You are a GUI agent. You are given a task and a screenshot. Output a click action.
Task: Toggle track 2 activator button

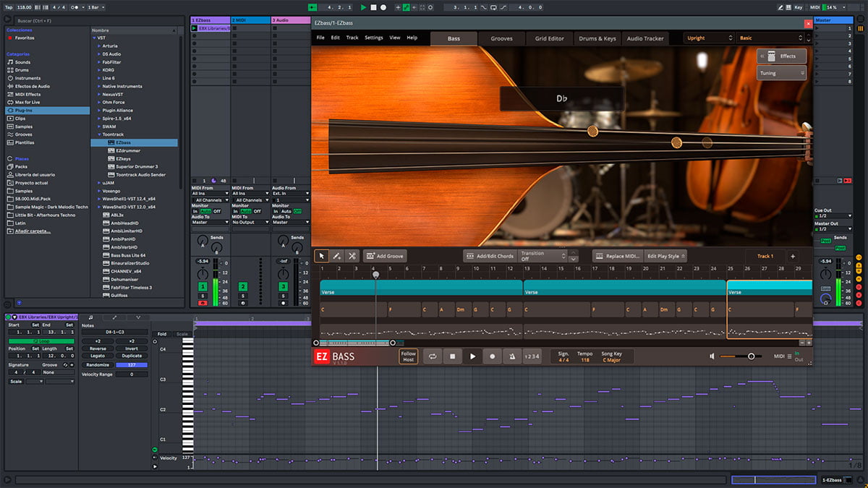(x=243, y=287)
